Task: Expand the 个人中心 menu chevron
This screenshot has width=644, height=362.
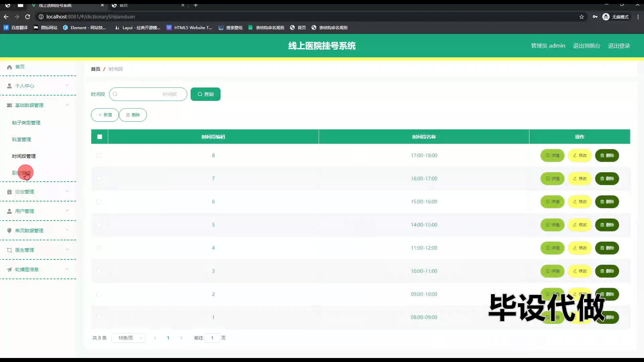Action: click(67, 85)
